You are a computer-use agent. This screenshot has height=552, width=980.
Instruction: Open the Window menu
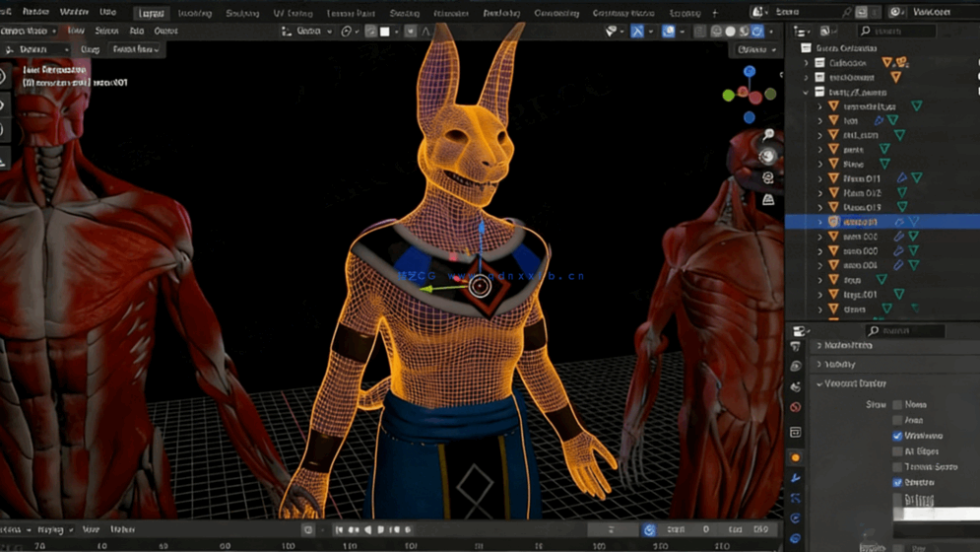(x=74, y=12)
